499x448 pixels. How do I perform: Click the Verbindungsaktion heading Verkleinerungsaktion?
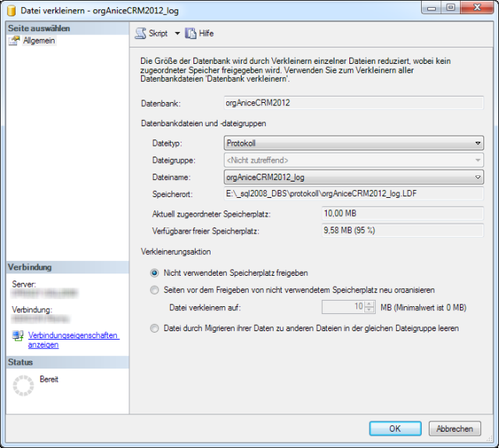point(175,252)
